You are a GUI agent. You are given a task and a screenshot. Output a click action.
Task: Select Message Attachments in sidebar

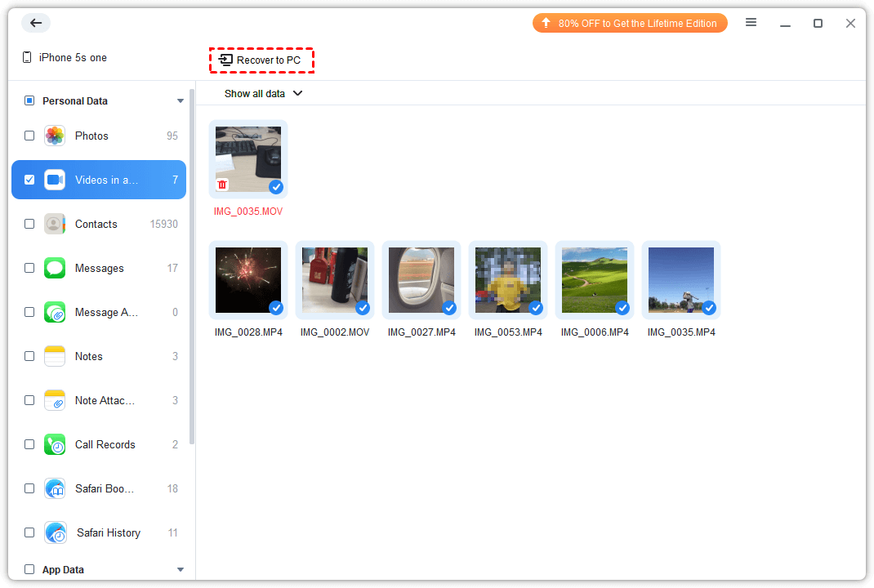pyautogui.click(x=106, y=313)
